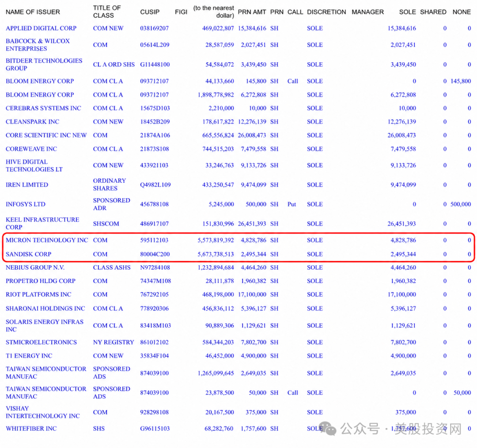Select T1 ENERGY INC issuer name
Viewport: 477px width, 448px height.
point(29,356)
